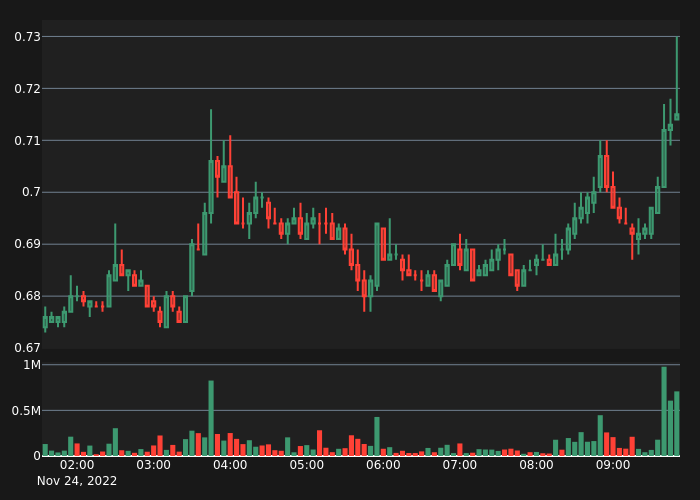The height and width of the screenshot is (500, 700).
Task: Select the 0.67 price axis label
Action: click(x=27, y=348)
